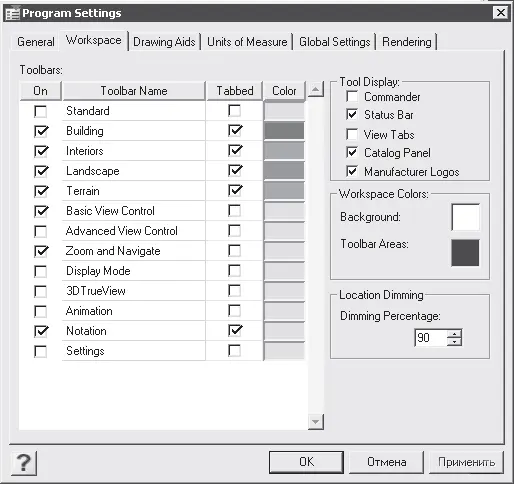
Task: Click the OK button
Action: click(x=306, y=462)
